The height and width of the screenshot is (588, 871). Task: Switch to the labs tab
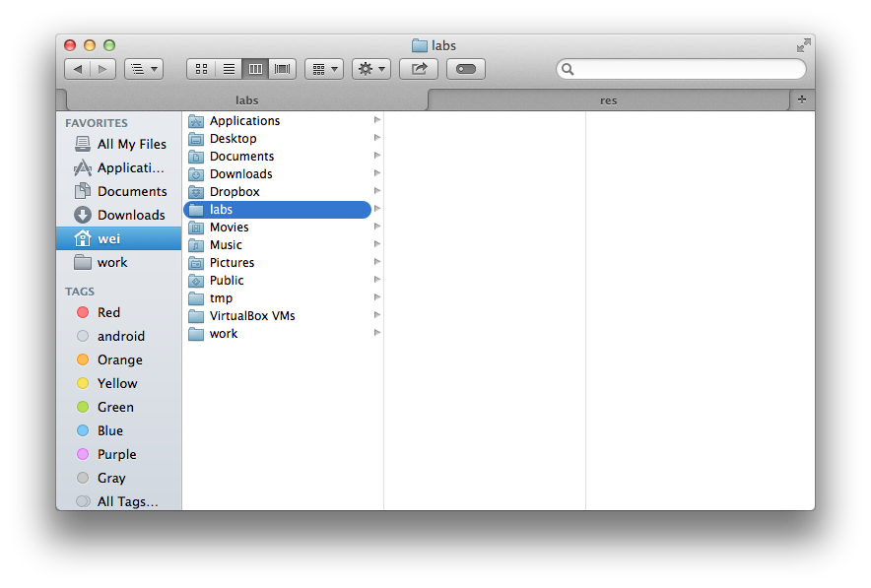[x=246, y=99]
